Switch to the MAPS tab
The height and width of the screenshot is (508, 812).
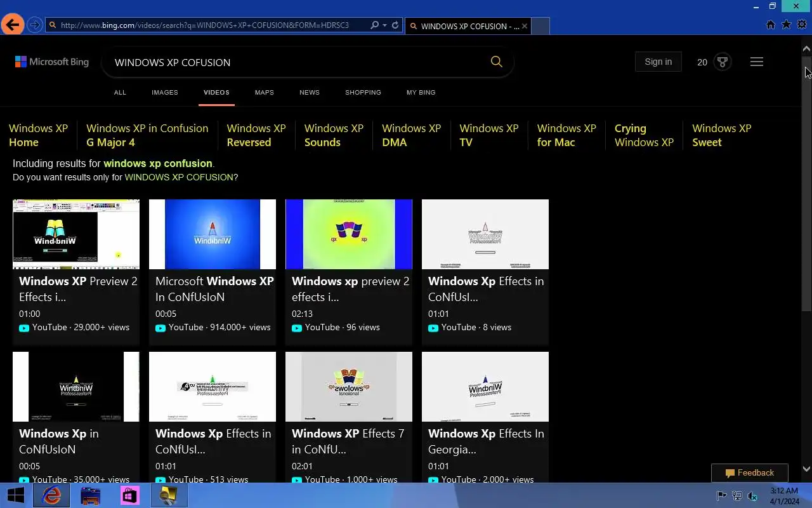pos(265,93)
